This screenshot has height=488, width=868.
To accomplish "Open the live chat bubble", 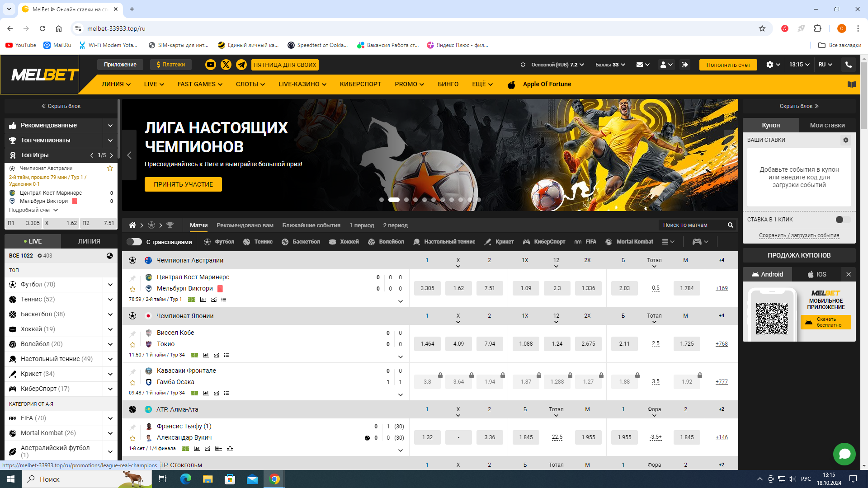I will 844,454.
